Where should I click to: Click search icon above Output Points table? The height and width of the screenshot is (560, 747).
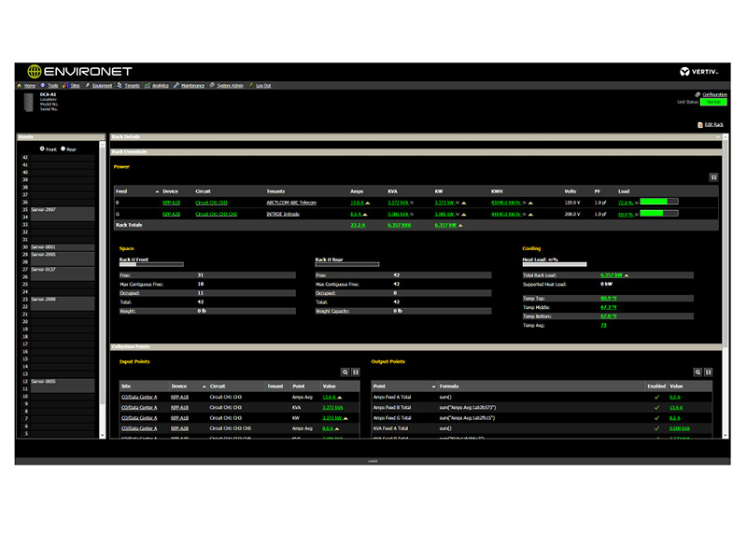pos(698,371)
